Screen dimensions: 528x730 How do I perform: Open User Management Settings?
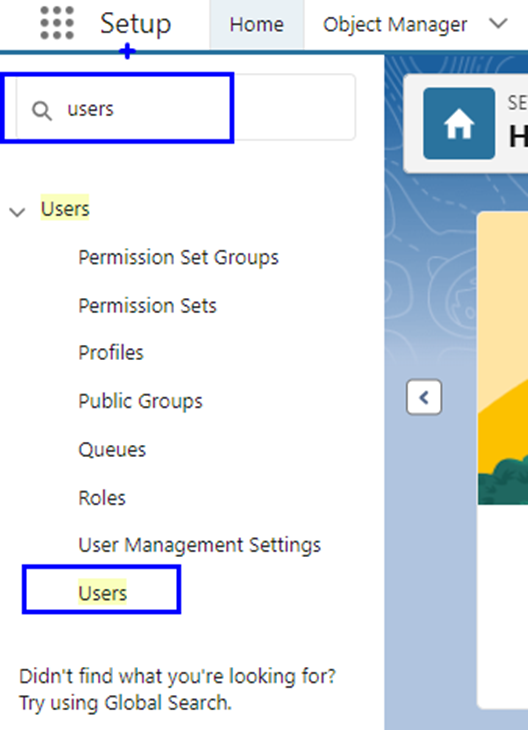[199, 545]
